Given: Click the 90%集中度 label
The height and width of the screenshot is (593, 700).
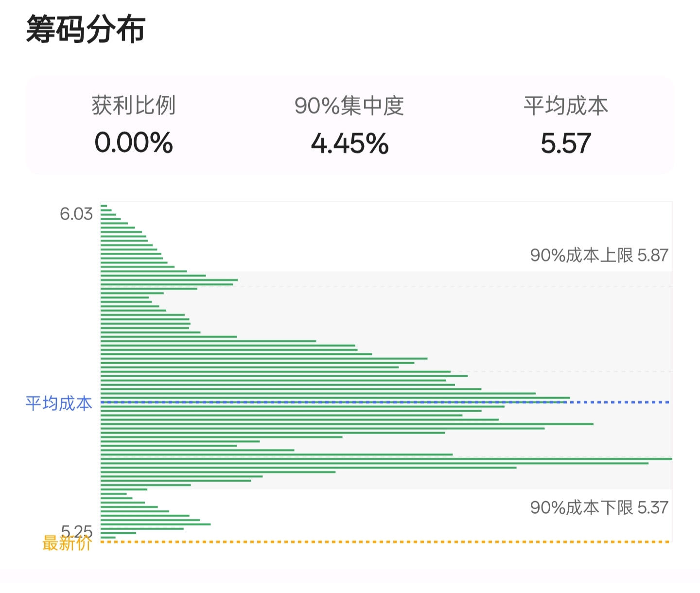Looking at the screenshot, I should point(349,105).
